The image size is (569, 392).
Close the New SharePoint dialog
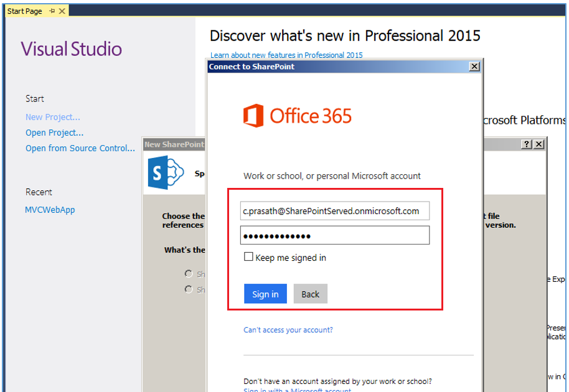click(539, 144)
